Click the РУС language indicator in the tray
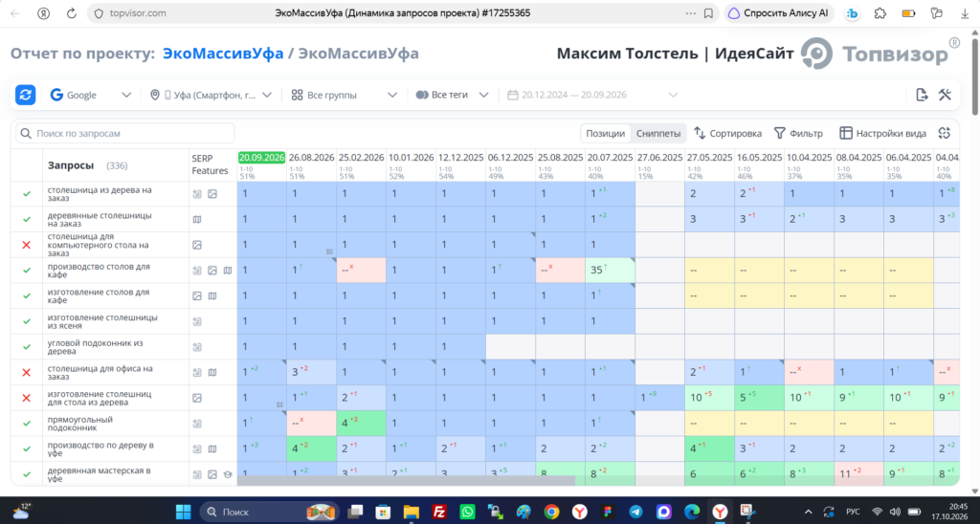The height and width of the screenshot is (524, 980). 853,512
